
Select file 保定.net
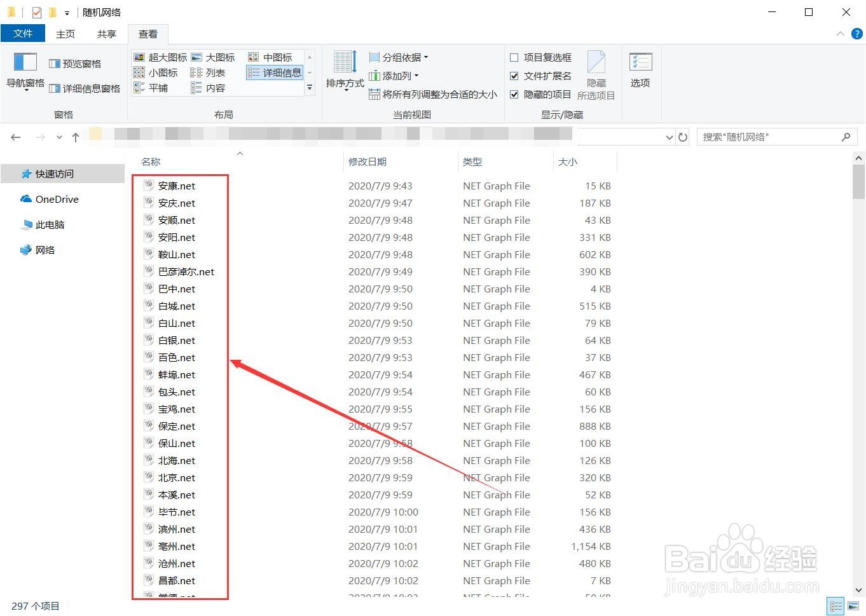pos(176,426)
